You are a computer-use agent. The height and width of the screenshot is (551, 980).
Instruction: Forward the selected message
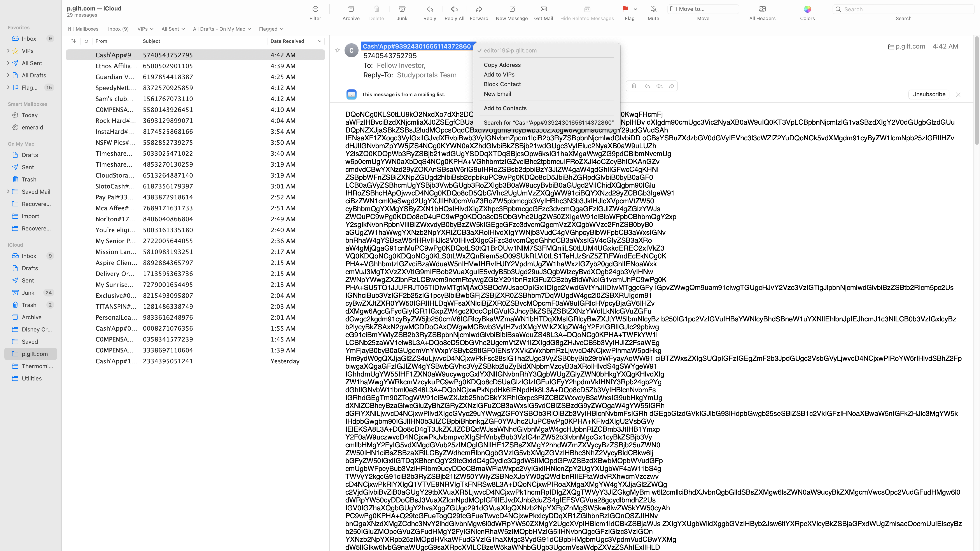pyautogui.click(x=479, y=9)
